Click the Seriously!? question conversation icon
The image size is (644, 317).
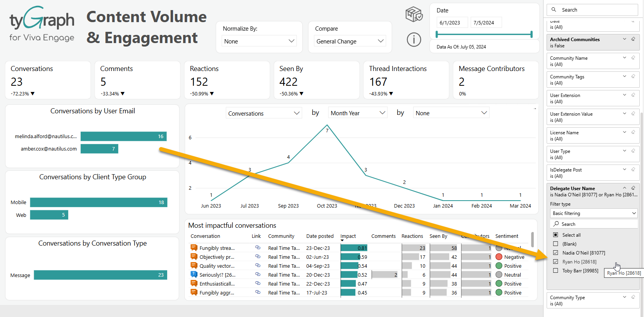pyautogui.click(x=194, y=274)
